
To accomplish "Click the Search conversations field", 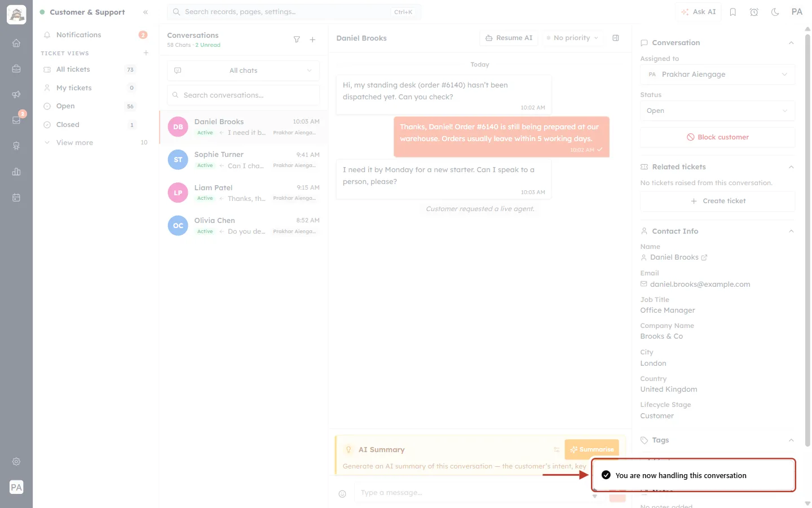I will pyautogui.click(x=243, y=95).
